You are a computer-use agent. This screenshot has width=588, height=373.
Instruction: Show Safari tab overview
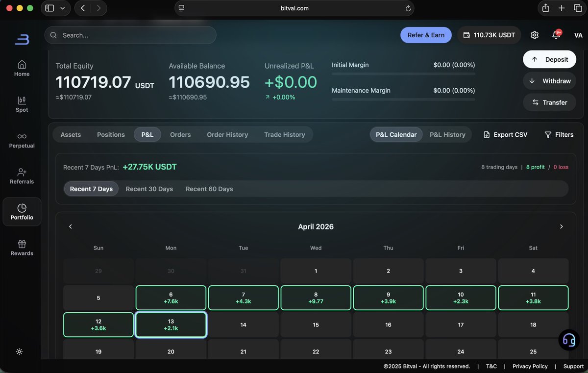click(x=578, y=8)
